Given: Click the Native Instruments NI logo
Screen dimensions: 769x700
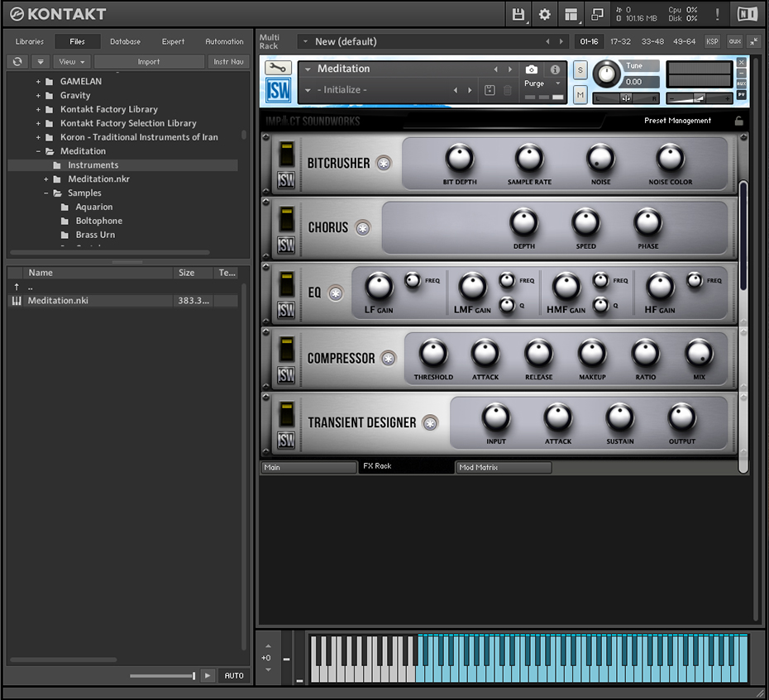Looking at the screenshot, I should [748, 14].
